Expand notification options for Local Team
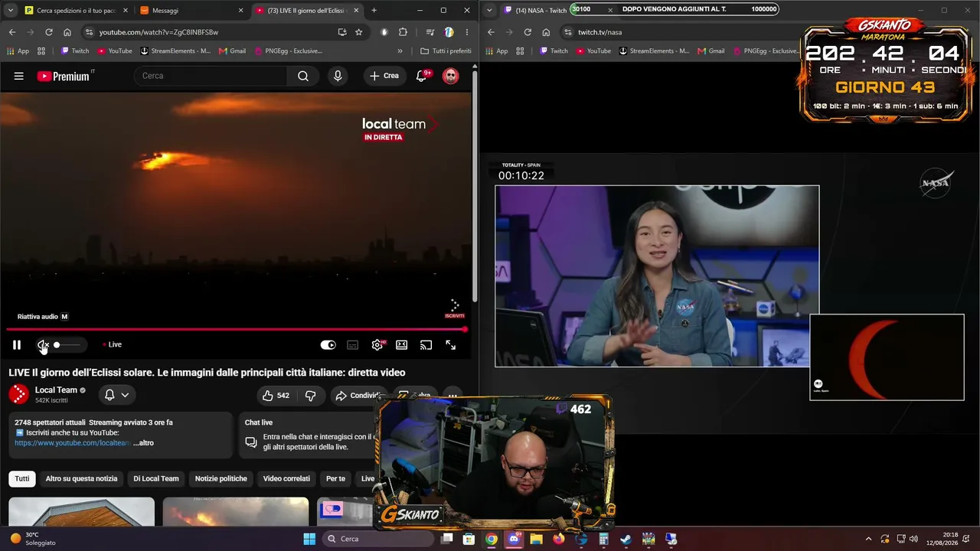Screen dimensions: 980x551 coord(116,395)
